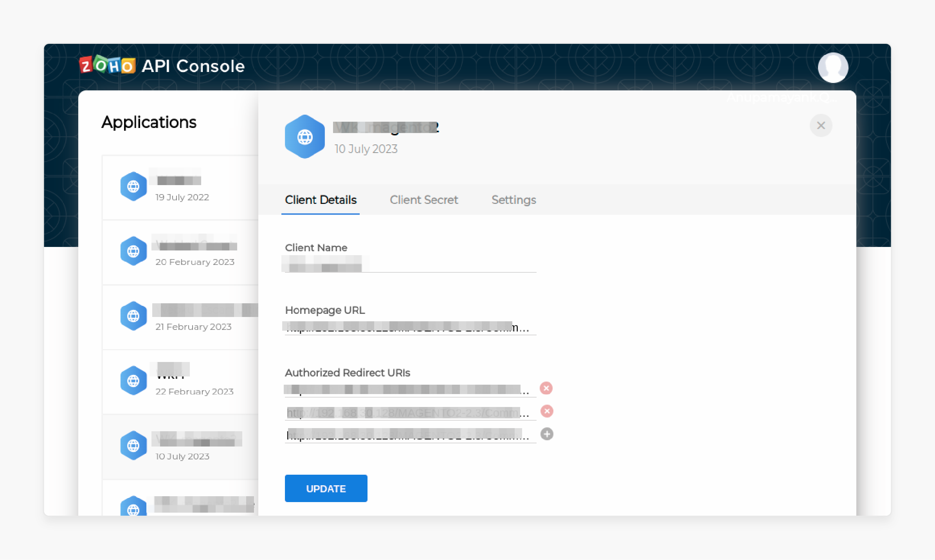Select the application dated 19 July 2022

(x=180, y=187)
